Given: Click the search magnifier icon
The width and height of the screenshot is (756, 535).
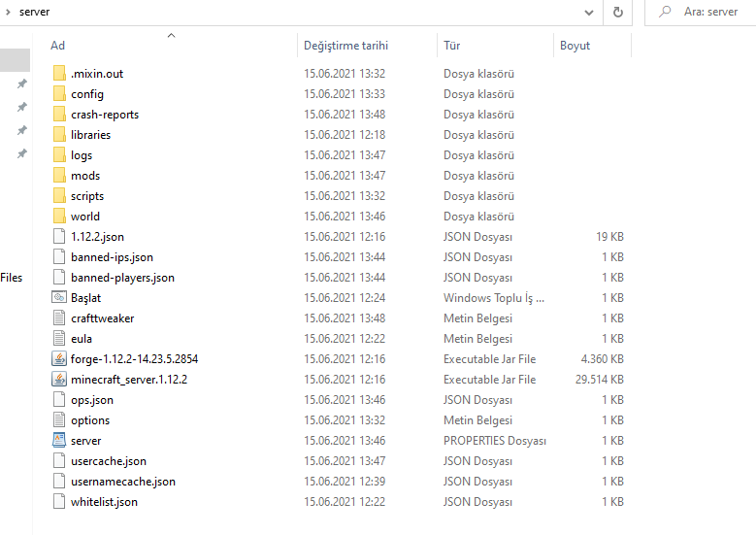Looking at the screenshot, I should coord(665,12).
